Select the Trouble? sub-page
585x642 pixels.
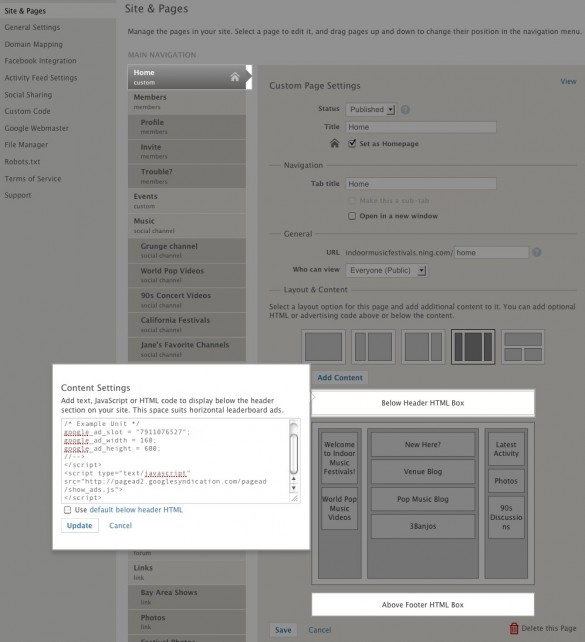tap(187, 176)
